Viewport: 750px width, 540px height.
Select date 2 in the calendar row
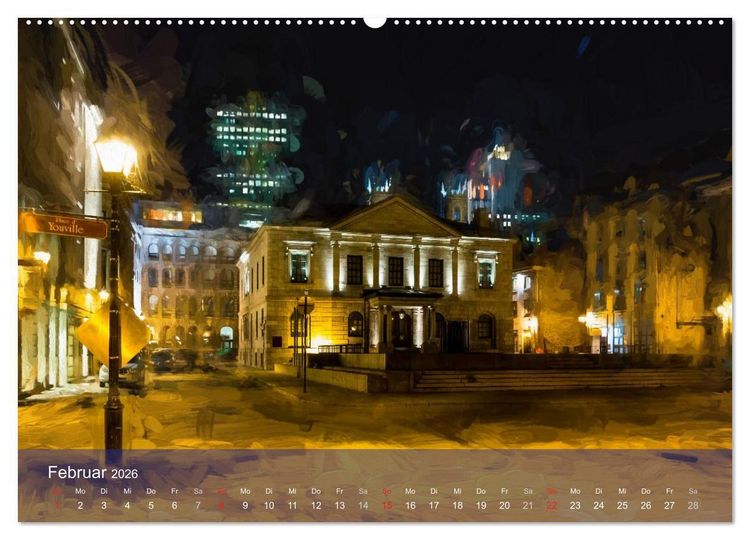[x=80, y=505]
